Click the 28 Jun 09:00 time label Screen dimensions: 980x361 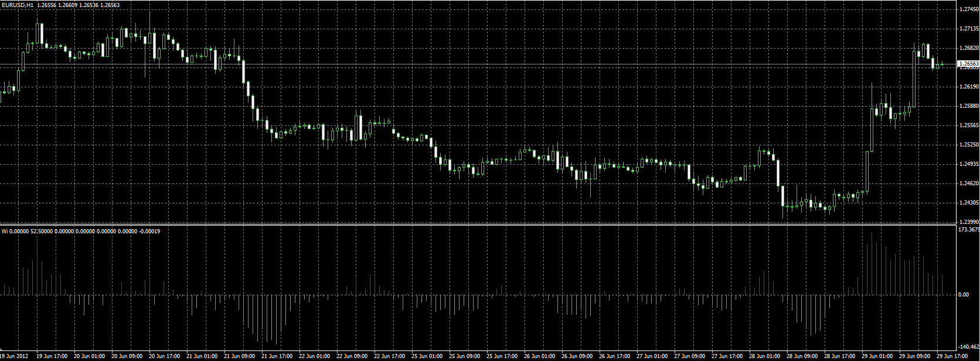802,356
